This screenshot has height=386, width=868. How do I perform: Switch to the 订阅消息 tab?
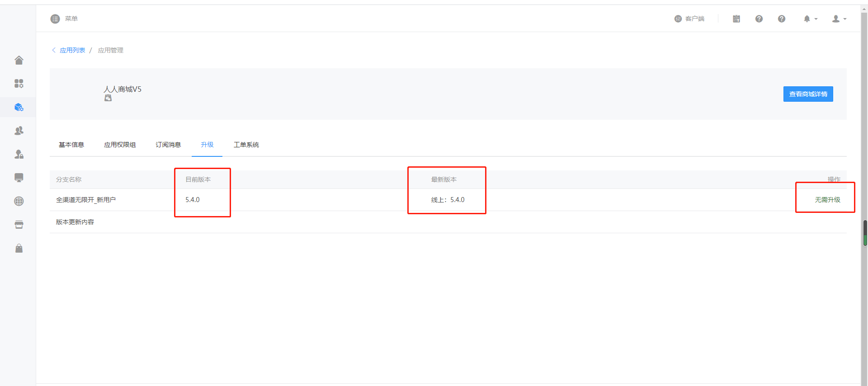[x=168, y=145]
